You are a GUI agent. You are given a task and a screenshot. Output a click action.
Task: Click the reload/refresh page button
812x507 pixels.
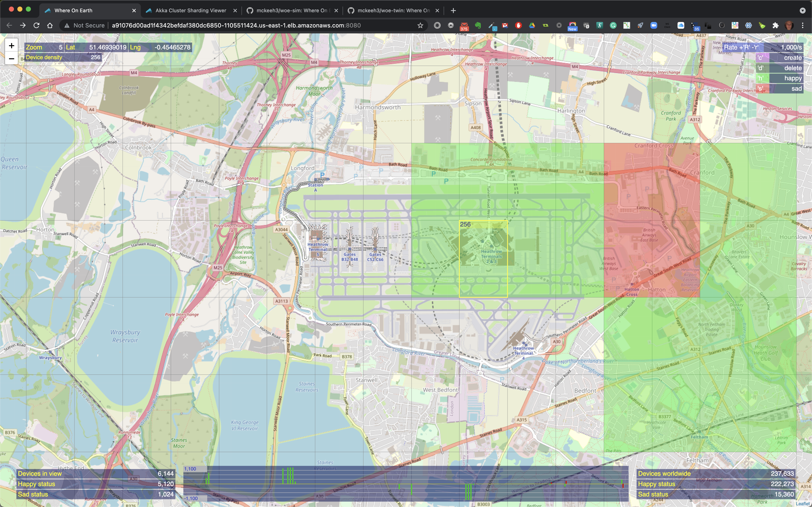[36, 25]
